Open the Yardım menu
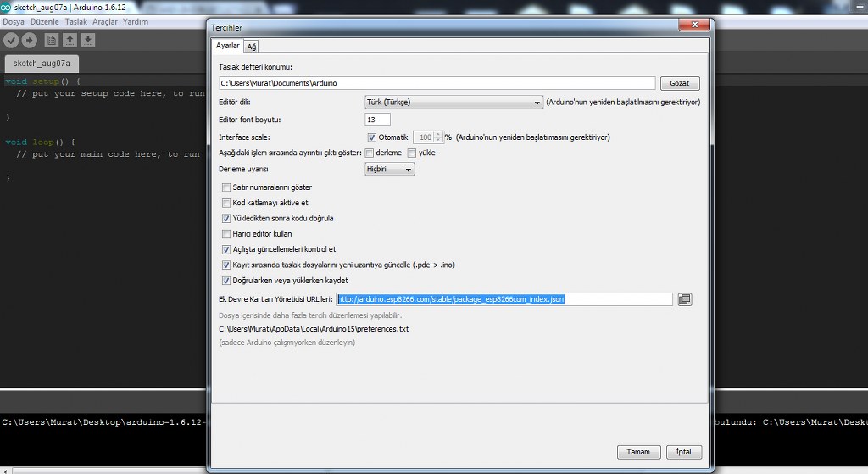The width and height of the screenshot is (868, 474). 136,21
